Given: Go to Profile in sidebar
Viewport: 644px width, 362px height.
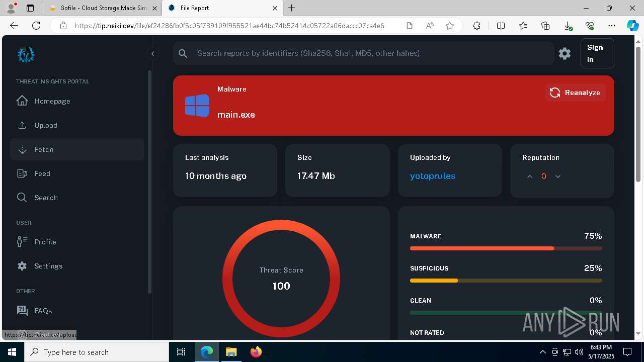Looking at the screenshot, I should point(77,242).
